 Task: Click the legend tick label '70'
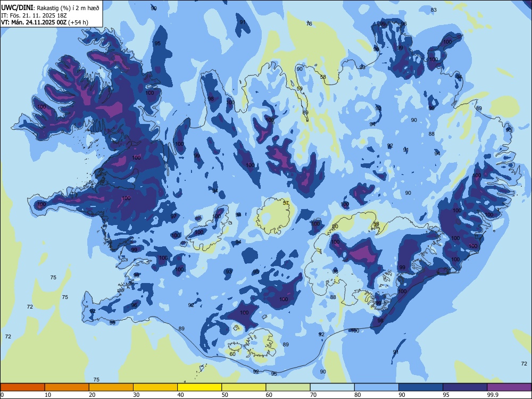313,395
